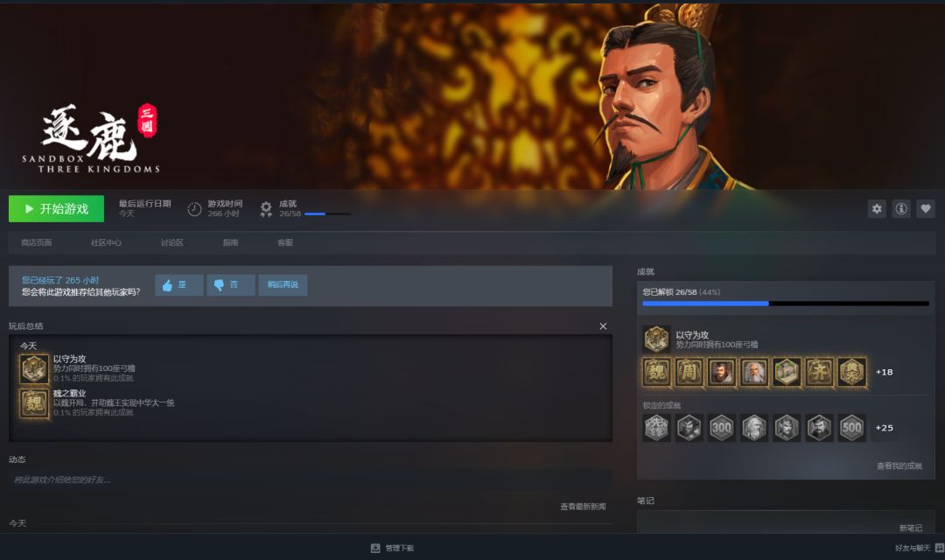Click 最后运行日期 last played label

[x=144, y=204]
